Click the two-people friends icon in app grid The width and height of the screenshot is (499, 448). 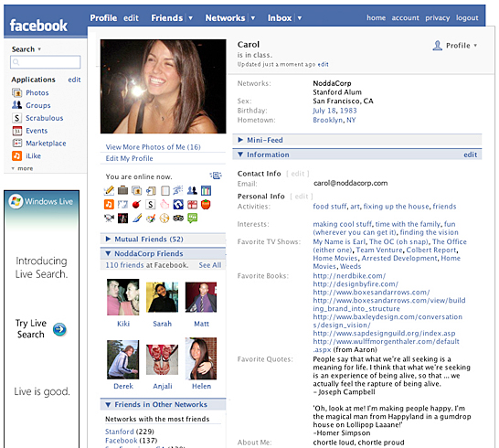tap(192, 190)
